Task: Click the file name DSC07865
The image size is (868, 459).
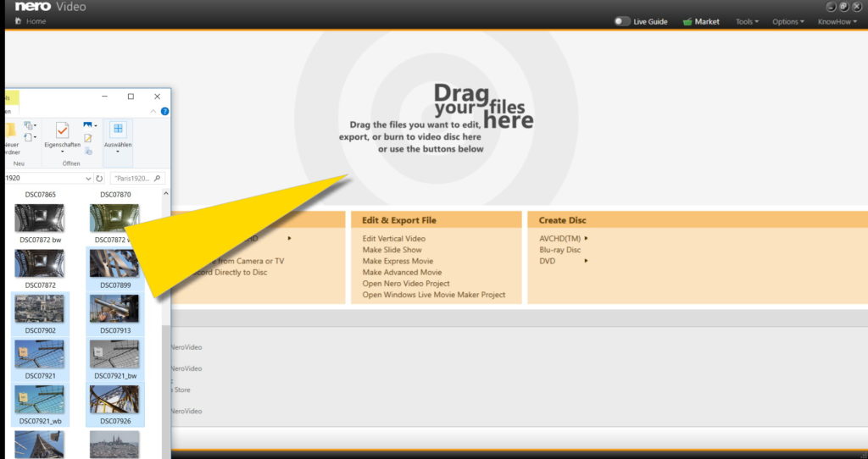Action: [41, 195]
